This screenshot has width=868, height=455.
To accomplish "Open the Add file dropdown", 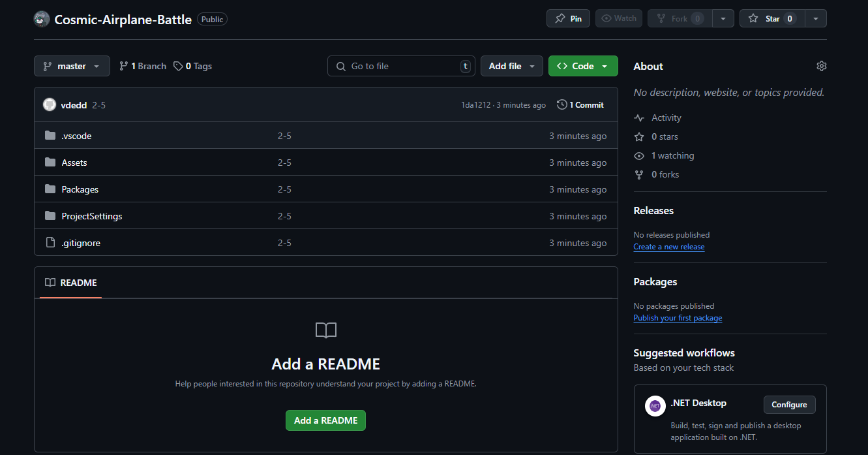I will coord(512,66).
